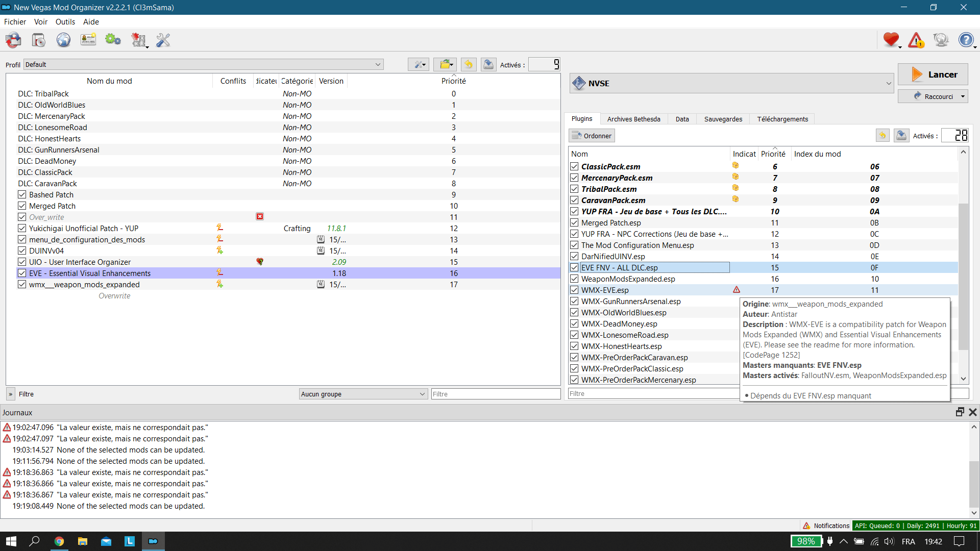Screen dimensions: 980x551
Task: Open the problems warning triangle icon
Action: point(916,40)
